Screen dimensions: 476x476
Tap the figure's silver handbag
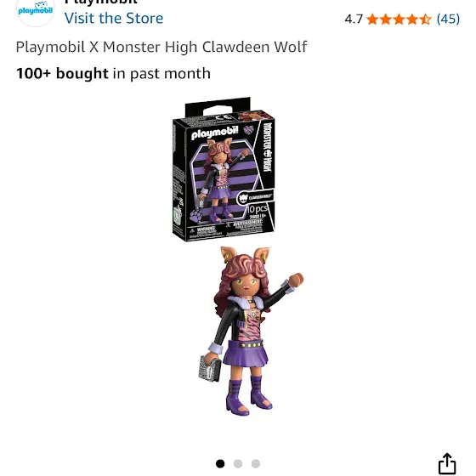click(x=209, y=370)
